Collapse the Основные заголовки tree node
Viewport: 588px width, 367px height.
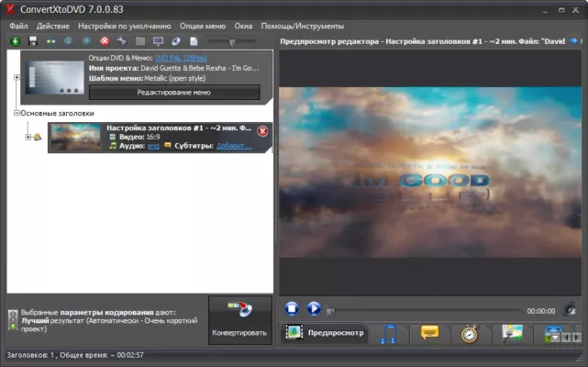(17, 113)
